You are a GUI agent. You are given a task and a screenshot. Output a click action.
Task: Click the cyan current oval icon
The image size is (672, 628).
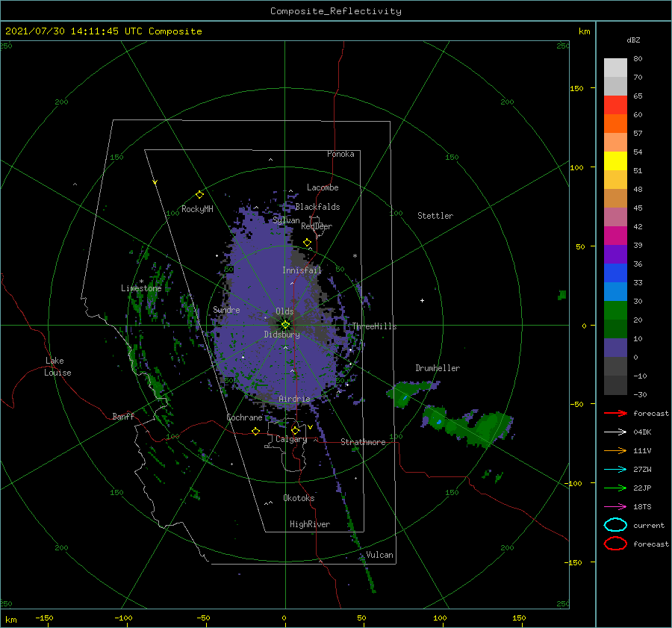615,525
